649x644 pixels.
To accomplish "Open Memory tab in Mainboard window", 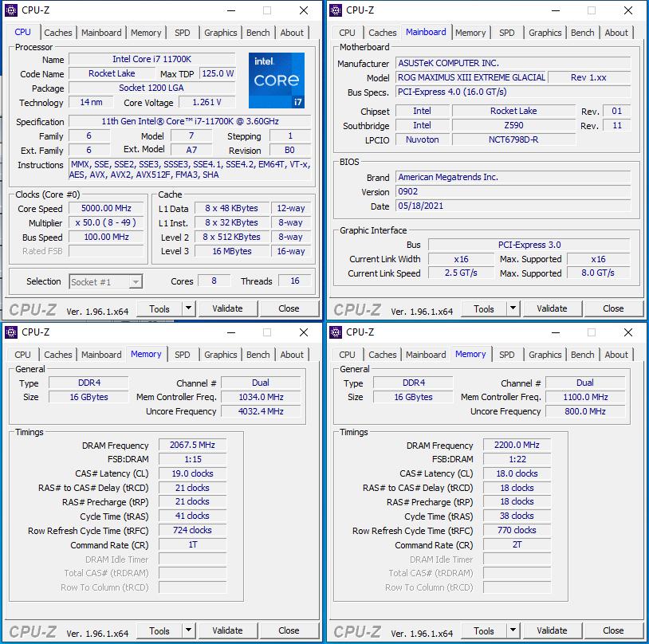I will (470, 33).
